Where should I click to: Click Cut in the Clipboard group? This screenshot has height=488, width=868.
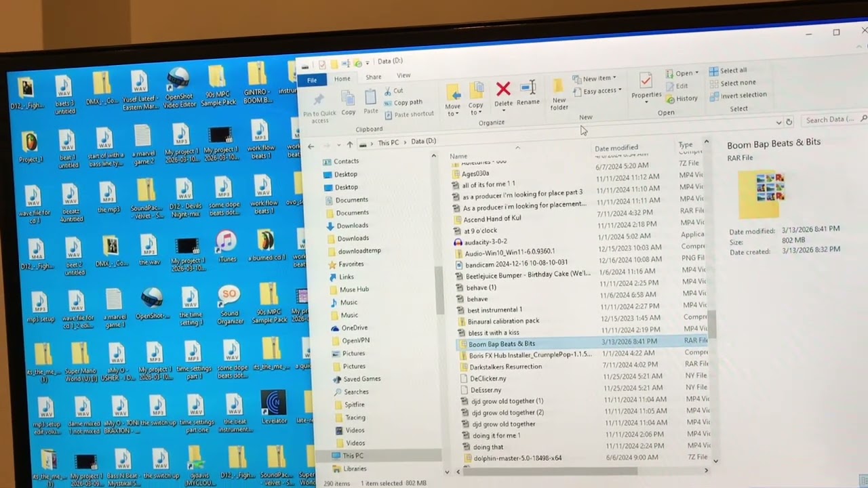(x=393, y=91)
